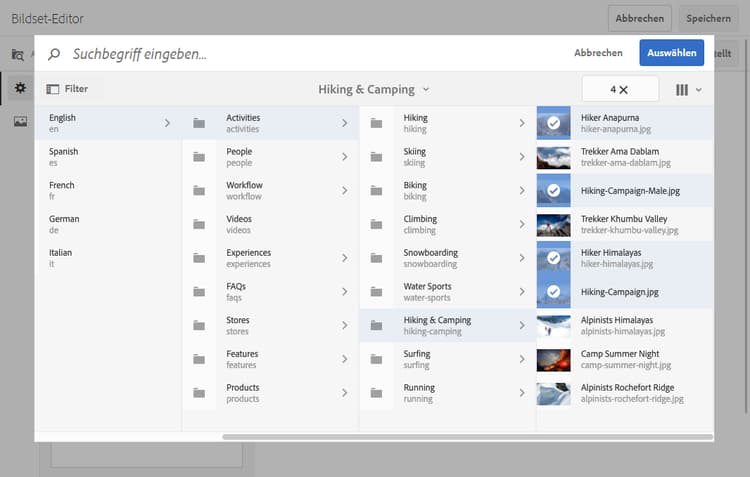The image size is (750, 477).
Task: Select the French language item
Action: coord(109,190)
